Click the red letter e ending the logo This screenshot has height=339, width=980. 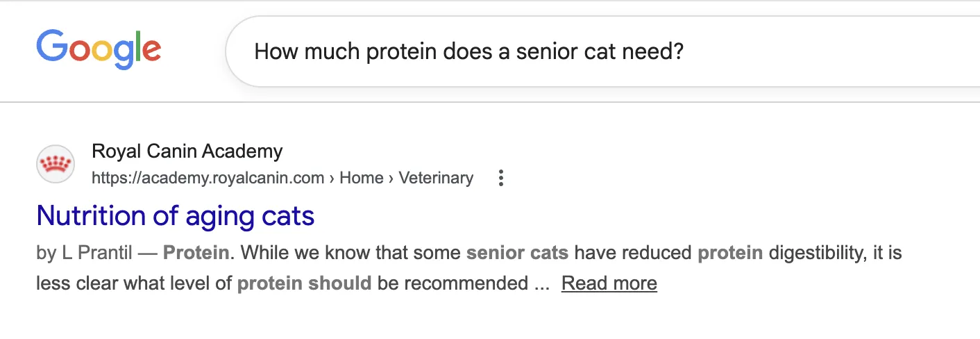[152, 51]
